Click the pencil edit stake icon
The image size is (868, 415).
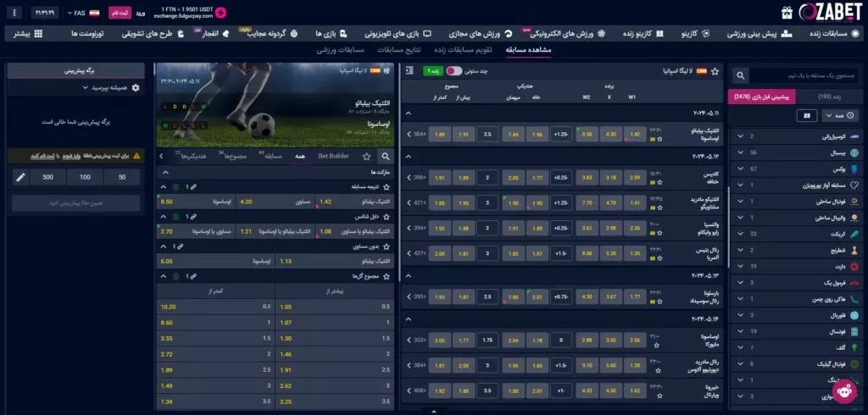click(x=22, y=177)
